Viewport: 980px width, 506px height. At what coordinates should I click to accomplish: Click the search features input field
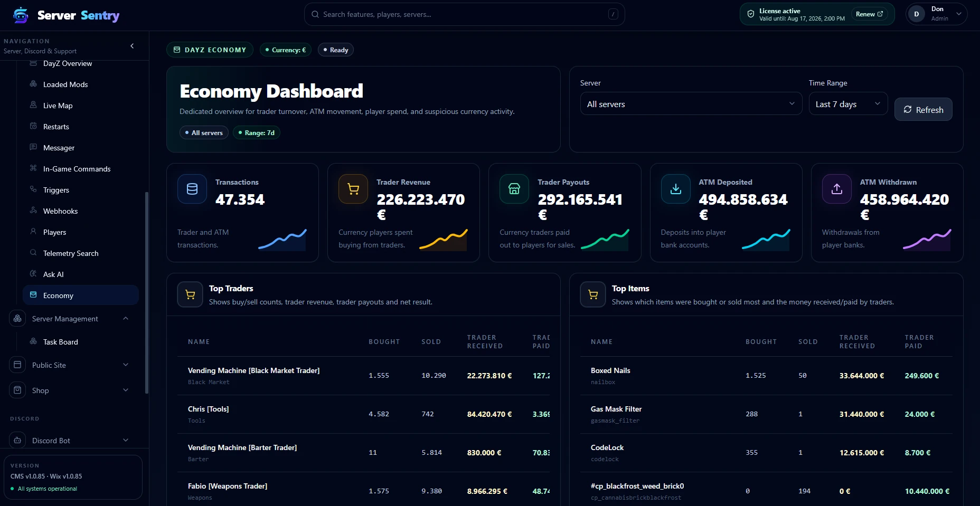464,14
